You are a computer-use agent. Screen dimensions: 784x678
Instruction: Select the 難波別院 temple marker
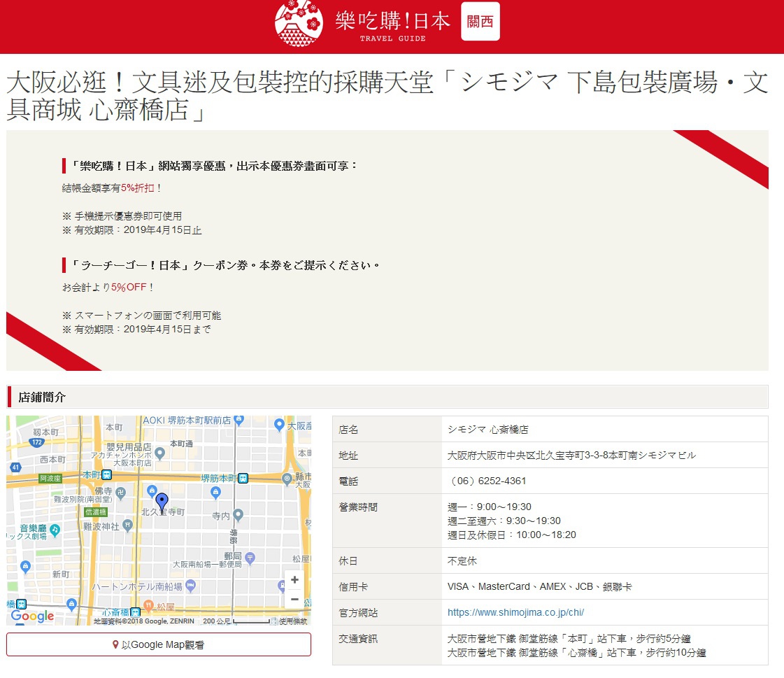click(x=120, y=493)
